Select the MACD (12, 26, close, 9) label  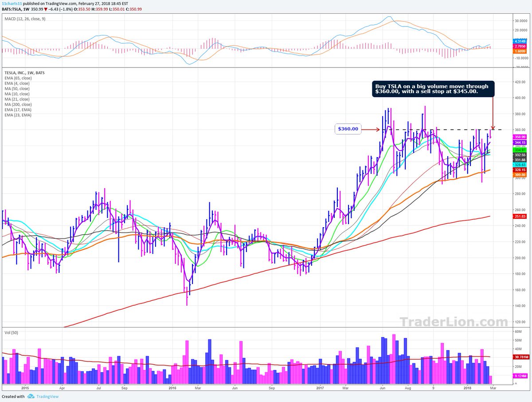25,19
